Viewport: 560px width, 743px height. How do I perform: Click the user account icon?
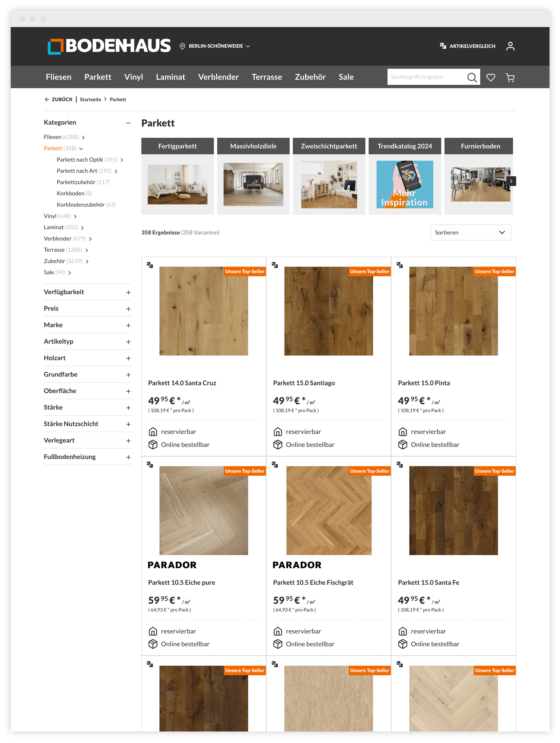click(510, 46)
